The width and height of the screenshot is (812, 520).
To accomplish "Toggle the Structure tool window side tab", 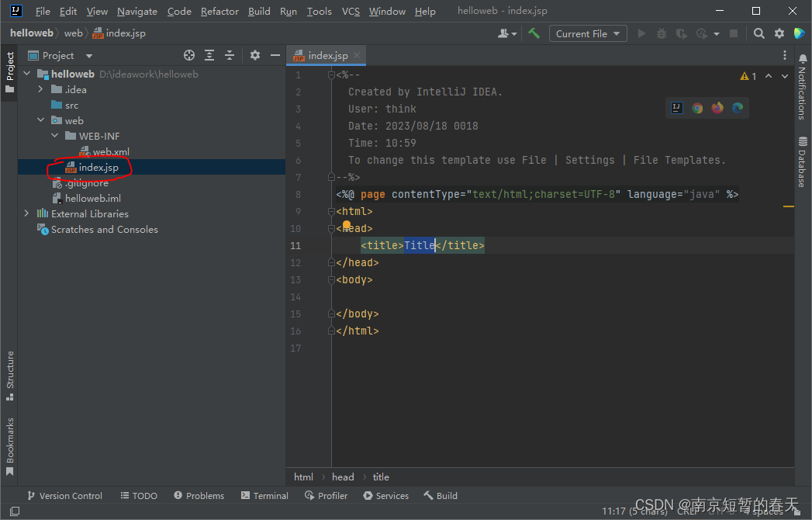I will [9, 376].
